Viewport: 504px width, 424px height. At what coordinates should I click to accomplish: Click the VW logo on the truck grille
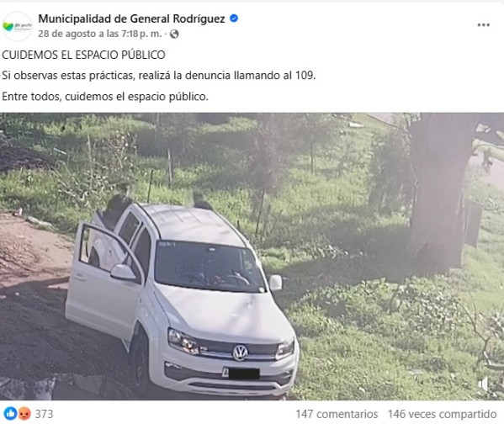coord(240,352)
